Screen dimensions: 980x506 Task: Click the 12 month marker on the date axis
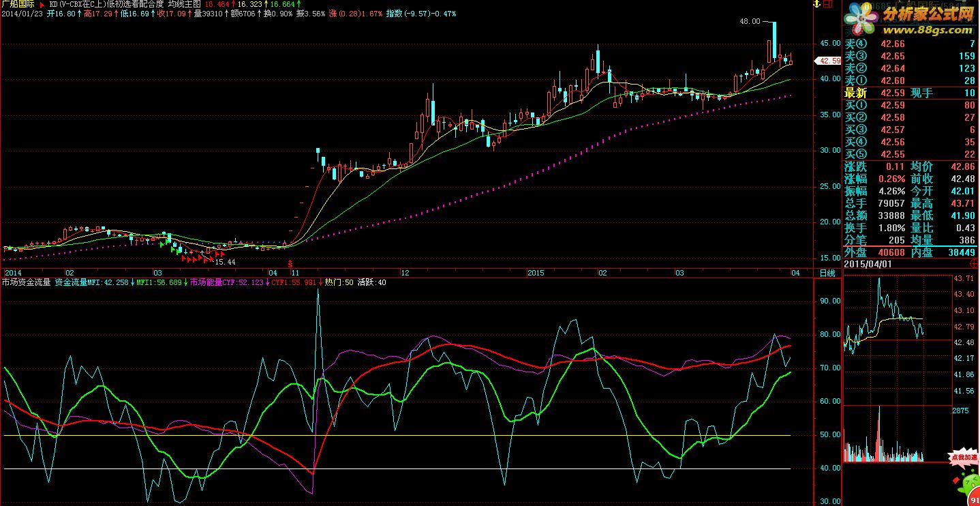(404, 273)
